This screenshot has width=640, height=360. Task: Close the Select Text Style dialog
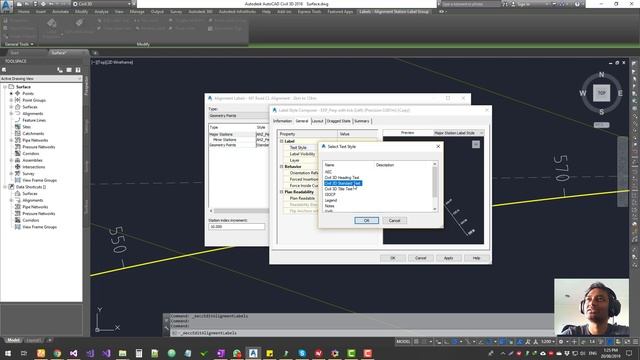click(x=438, y=146)
